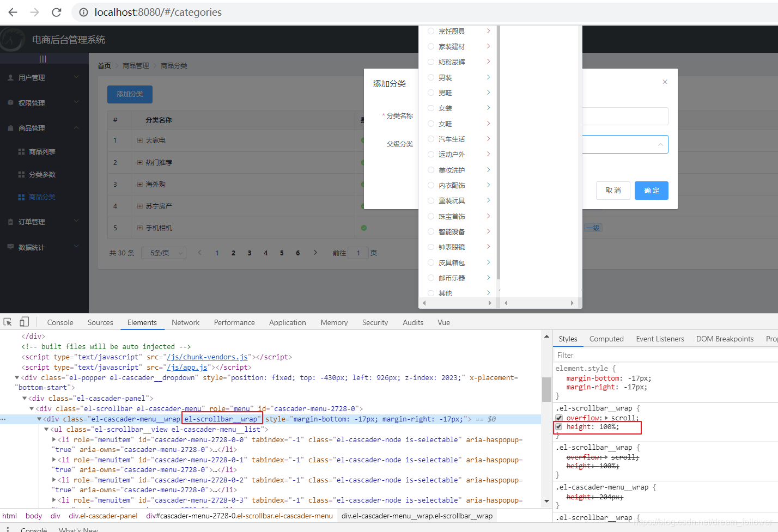The image size is (778, 532).
Task: Click the grid icon beside 商品分类
Action: [21, 197]
